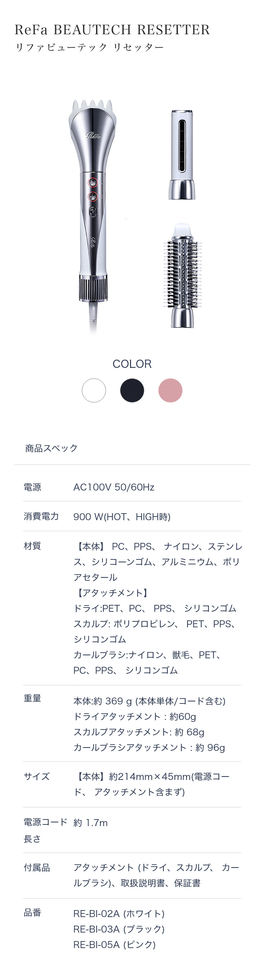This screenshot has height=980, width=264.
Task: Click the top red-ringed button on dryer
Action: 93,182
